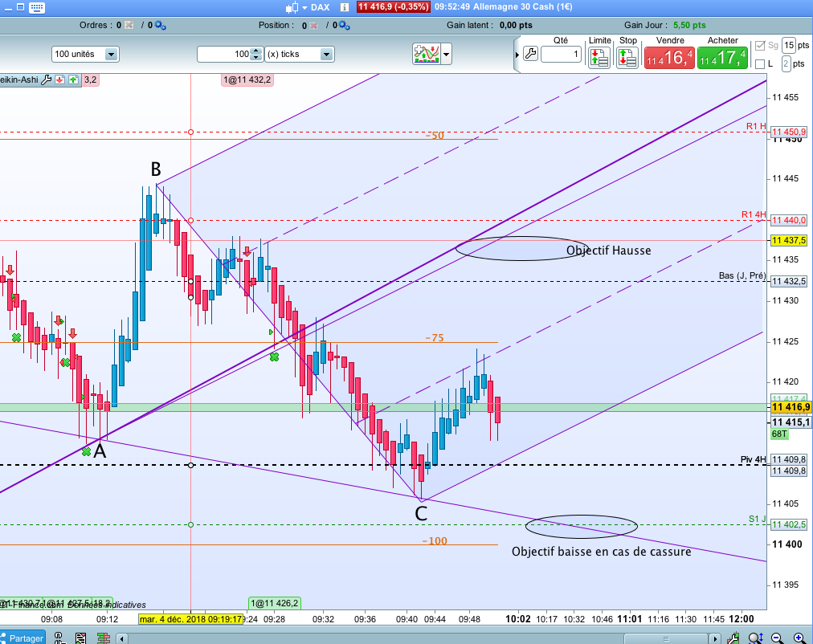The width and height of the screenshot is (813, 644).
Task: Click the red price change box 11 416,9 (-0,35%)
Action: tap(394, 6)
